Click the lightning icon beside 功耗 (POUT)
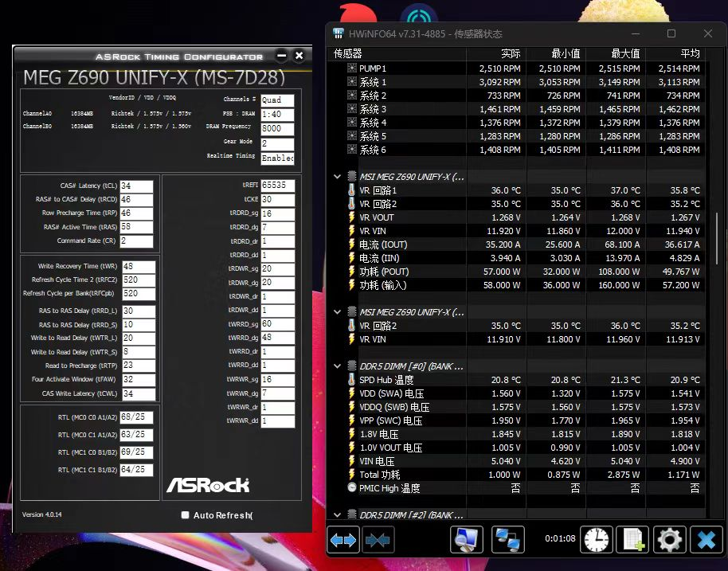Image resolution: width=728 pixels, height=571 pixels. (x=352, y=272)
